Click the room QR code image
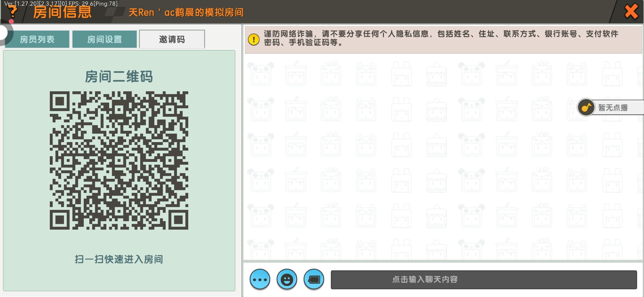This screenshot has height=297, width=644. 119,160
